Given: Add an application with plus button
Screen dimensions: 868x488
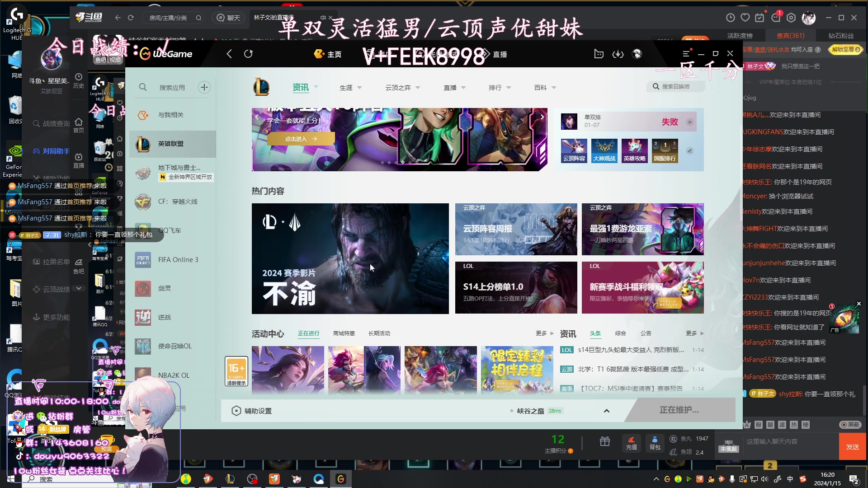Looking at the screenshot, I should pyautogui.click(x=204, y=87).
